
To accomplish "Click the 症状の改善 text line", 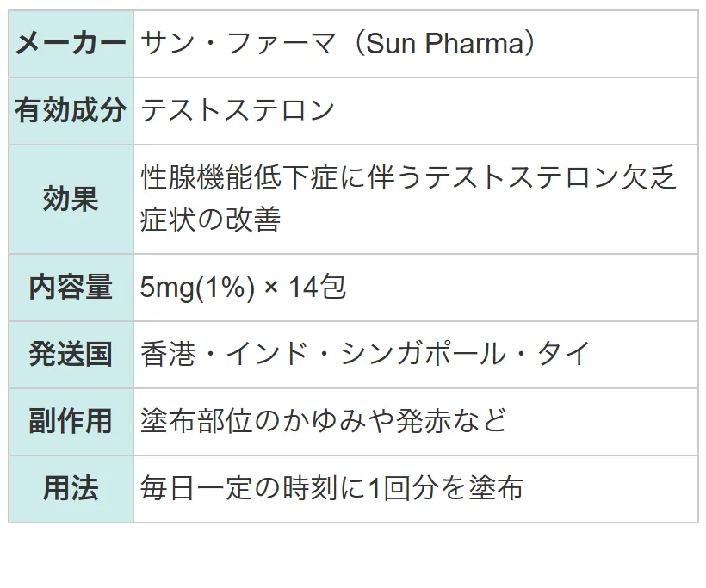I will pyautogui.click(x=211, y=220).
